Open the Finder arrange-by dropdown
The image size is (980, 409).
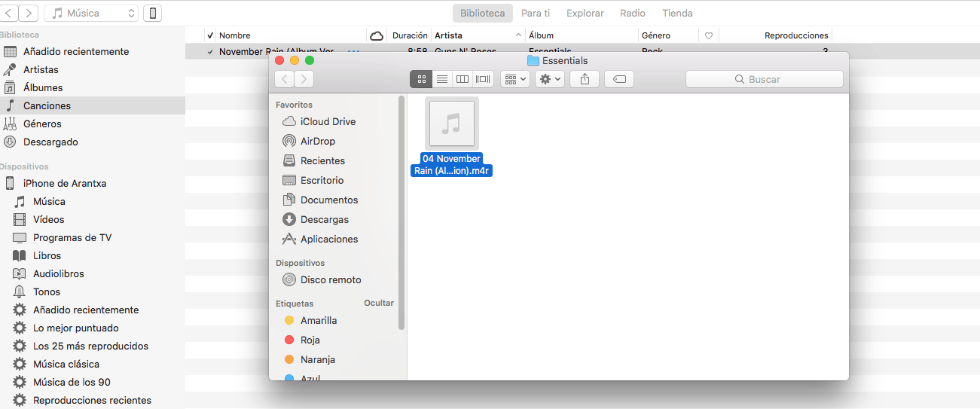(515, 79)
